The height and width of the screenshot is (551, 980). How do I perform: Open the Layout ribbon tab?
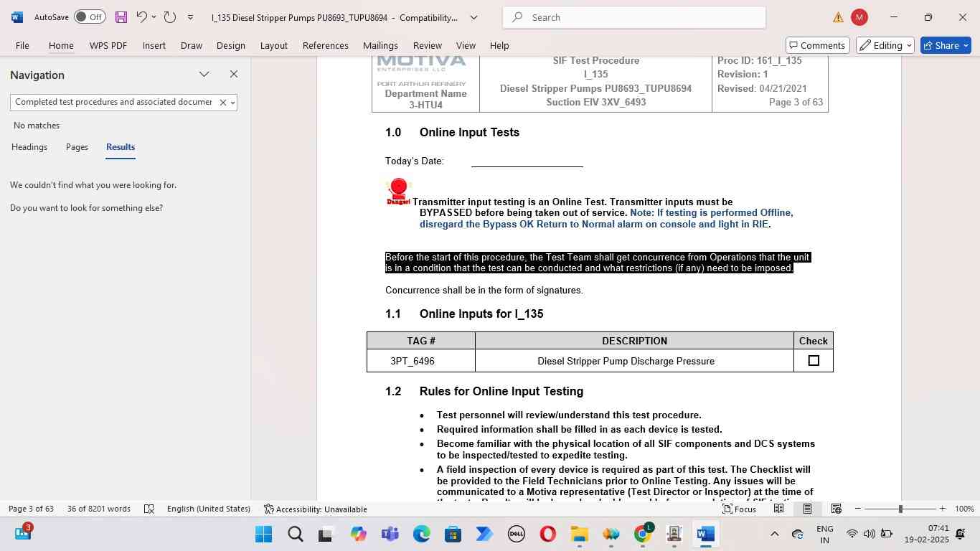point(273,45)
